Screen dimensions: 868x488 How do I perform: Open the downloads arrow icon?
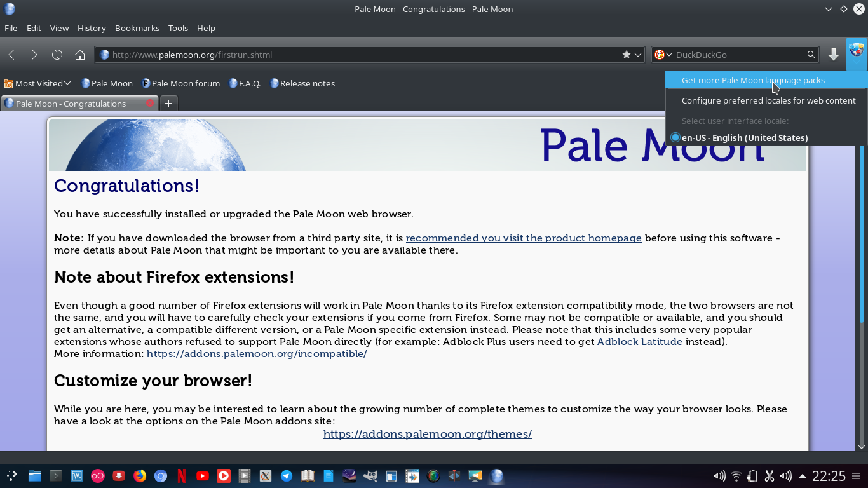pos(833,55)
